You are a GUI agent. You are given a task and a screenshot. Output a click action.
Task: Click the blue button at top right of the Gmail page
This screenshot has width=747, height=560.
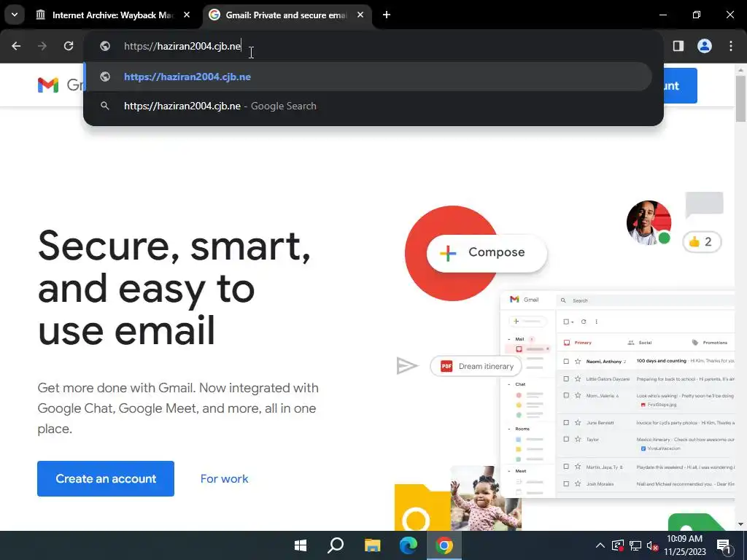point(680,86)
